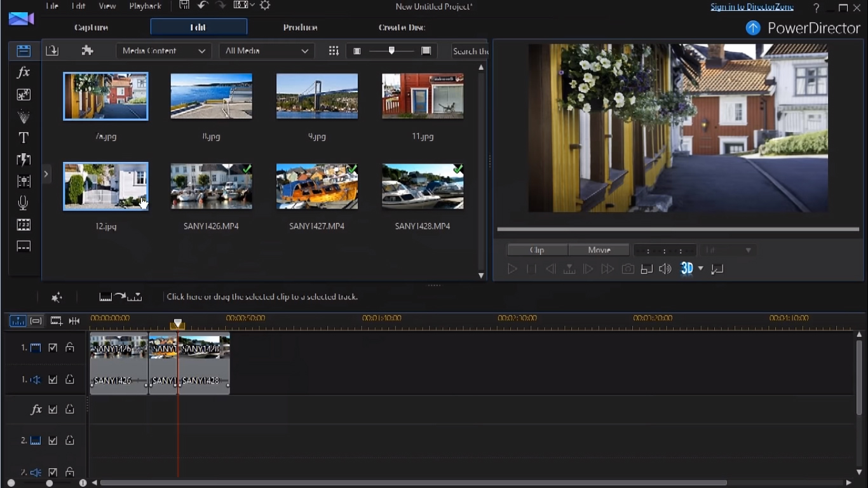Screen dimensions: 868x488
Task: Step to the previous frame
Action: tap(551, 269)
